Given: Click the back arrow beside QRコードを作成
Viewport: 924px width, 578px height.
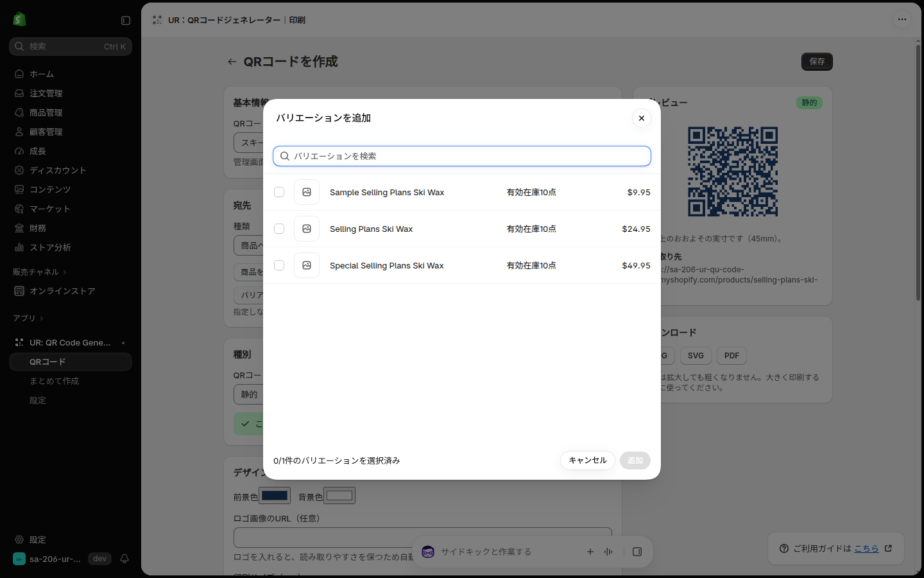Looking at the screenshot, I should click(x=232, y=62).
